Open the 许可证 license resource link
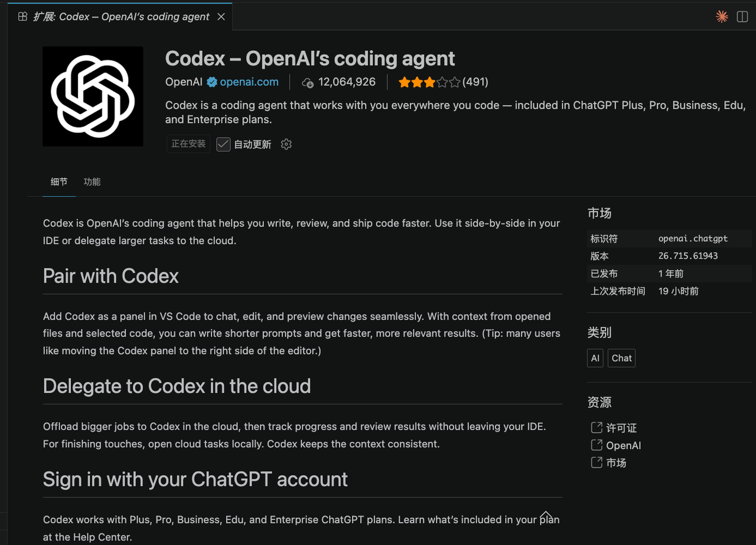This screenshot has width=756, height=545. coord(621,428)
